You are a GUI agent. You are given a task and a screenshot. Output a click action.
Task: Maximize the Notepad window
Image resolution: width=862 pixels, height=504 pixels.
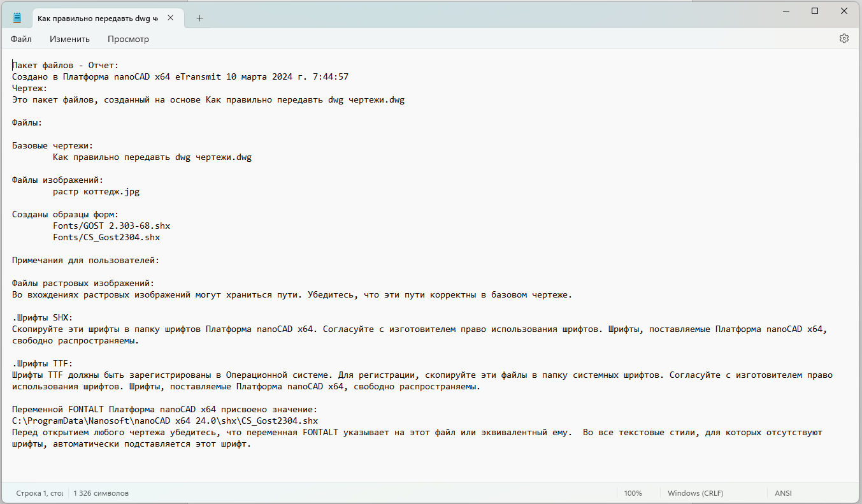(815, 11)
